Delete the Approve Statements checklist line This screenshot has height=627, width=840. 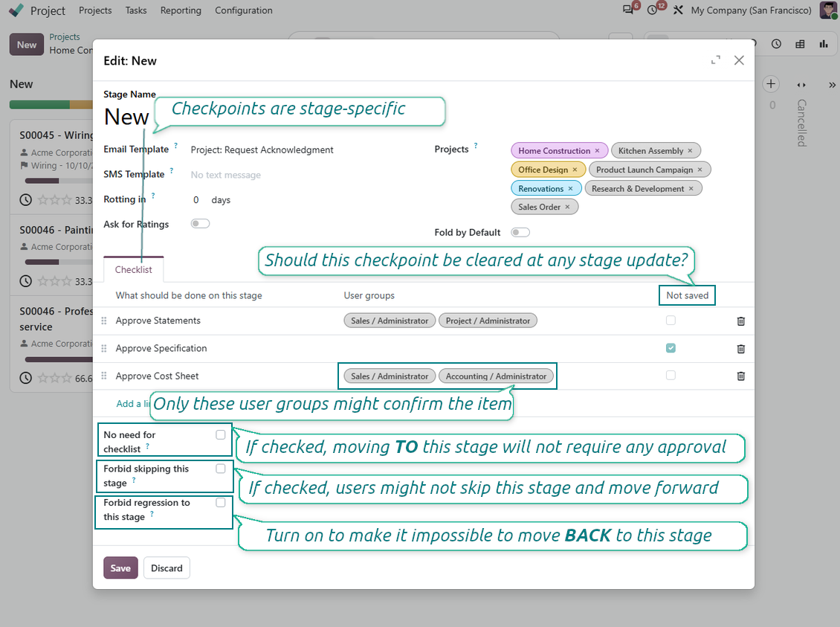point(741,321)
